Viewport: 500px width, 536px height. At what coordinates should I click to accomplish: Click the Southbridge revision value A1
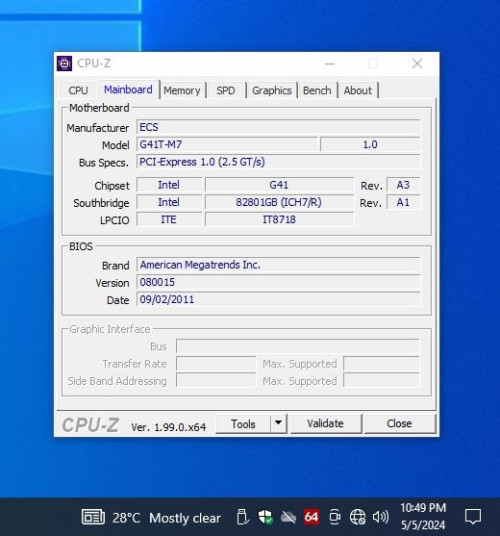tap(403, 202)
